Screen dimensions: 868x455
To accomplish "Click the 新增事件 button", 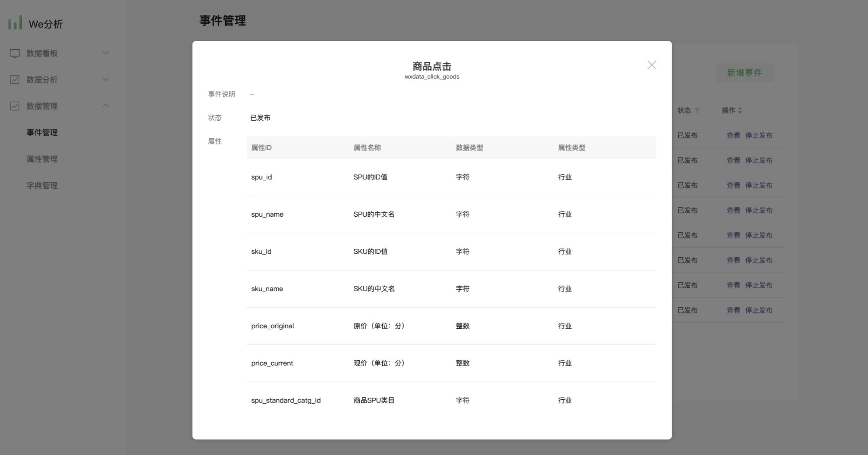I will (x=744, y=73).
